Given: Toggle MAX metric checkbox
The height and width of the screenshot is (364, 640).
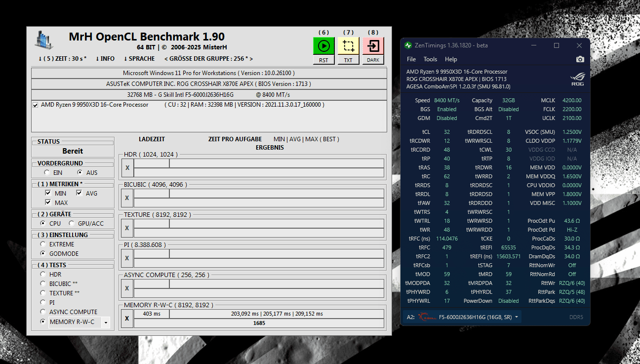Looking at the screenshot, I should [48, 203].
